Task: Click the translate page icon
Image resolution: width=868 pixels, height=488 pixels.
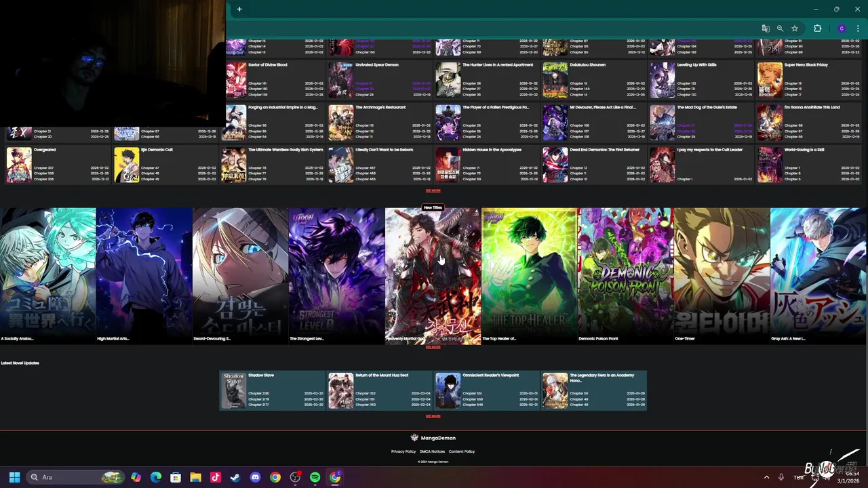Action: 766,28
